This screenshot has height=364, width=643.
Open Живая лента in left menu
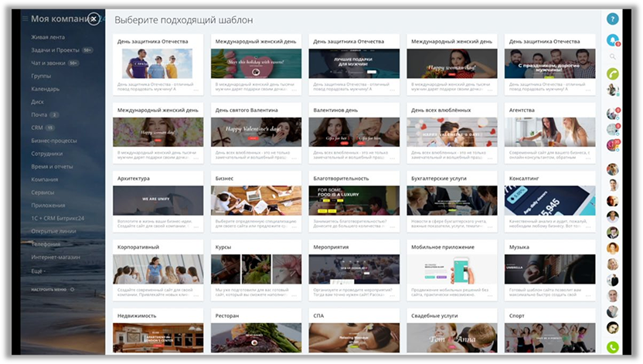pyautogui.click(x=48, y=37)
